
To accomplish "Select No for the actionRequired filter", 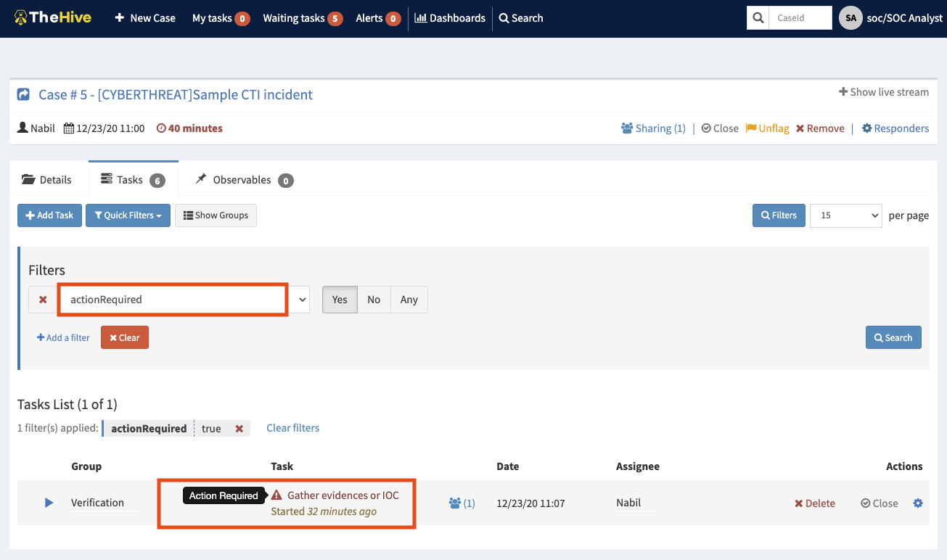I will pyautogui.click(x=373, y=299).
